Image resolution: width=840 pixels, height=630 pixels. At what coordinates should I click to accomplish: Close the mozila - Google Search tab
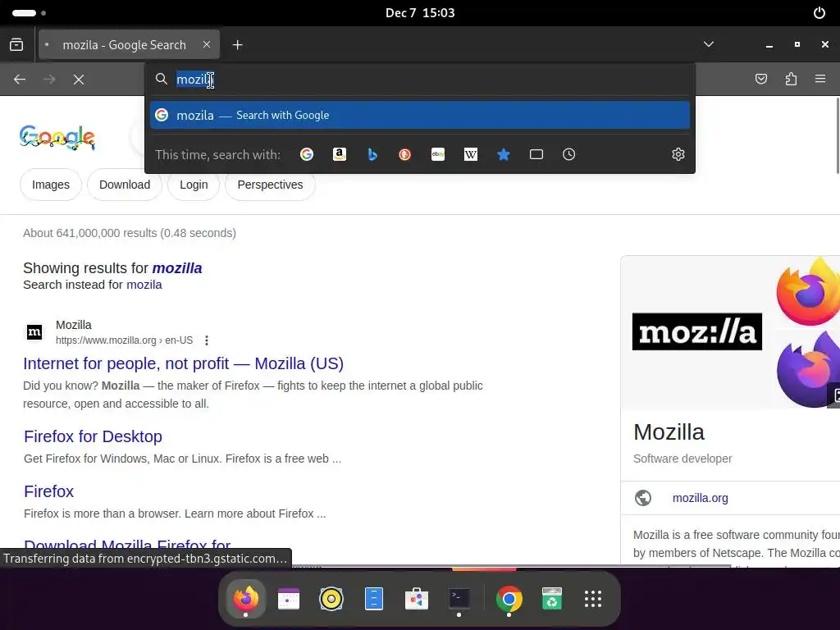click(207, 45)
